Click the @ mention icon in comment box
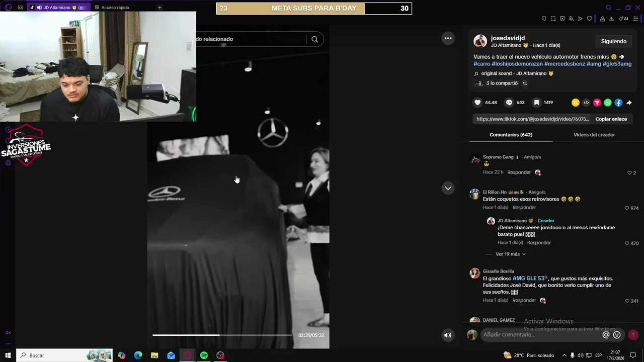This screenshot has width=644, height=362. pos(606,335)
